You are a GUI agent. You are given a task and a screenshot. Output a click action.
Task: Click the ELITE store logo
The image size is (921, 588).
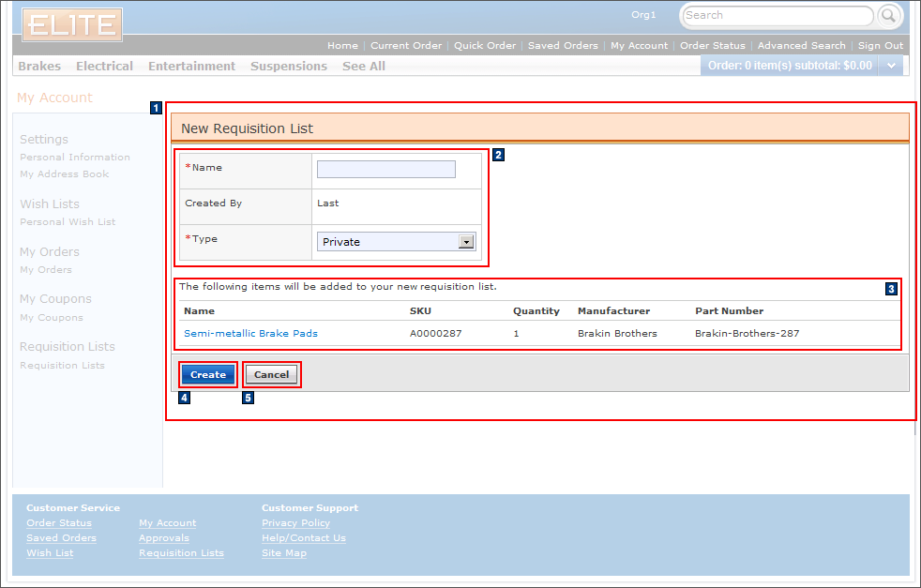[72, 24]
